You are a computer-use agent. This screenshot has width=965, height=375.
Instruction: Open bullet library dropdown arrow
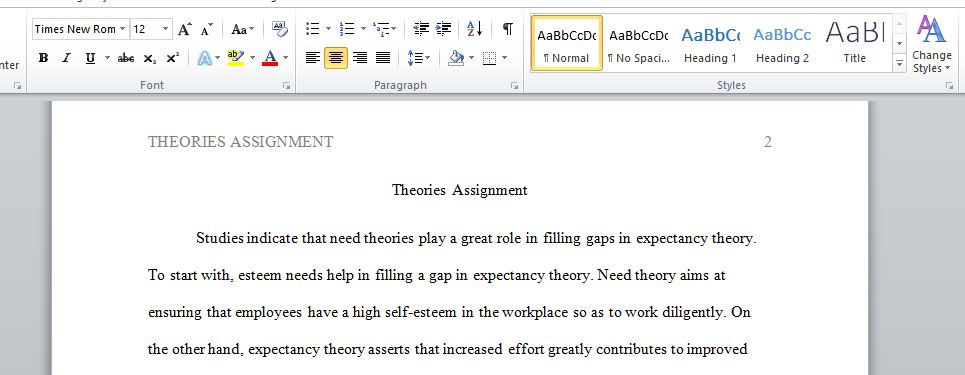coord(328,28)
